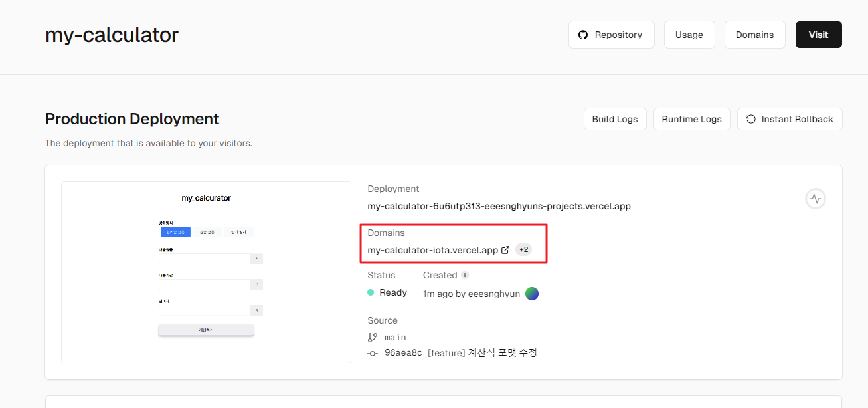
Task: Click the info icon next to Created
Action: coord(465,275)
